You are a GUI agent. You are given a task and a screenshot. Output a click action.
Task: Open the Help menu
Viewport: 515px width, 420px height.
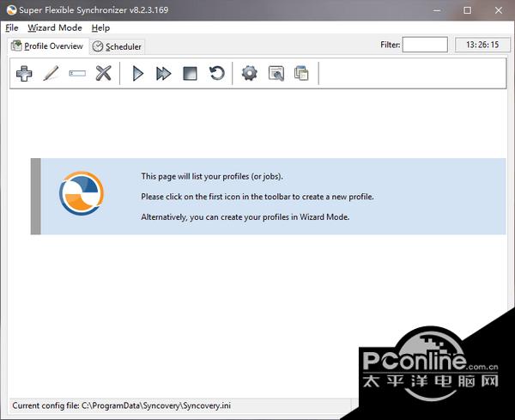(100, 28)
